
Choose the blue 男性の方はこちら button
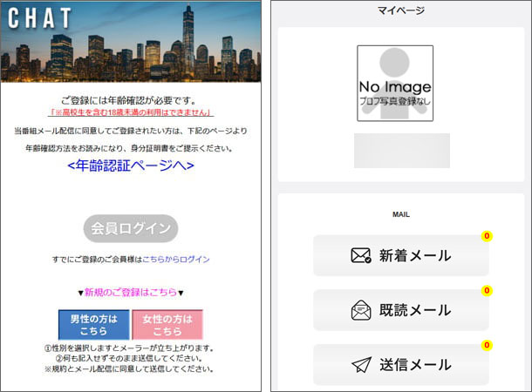pos(93,325)
